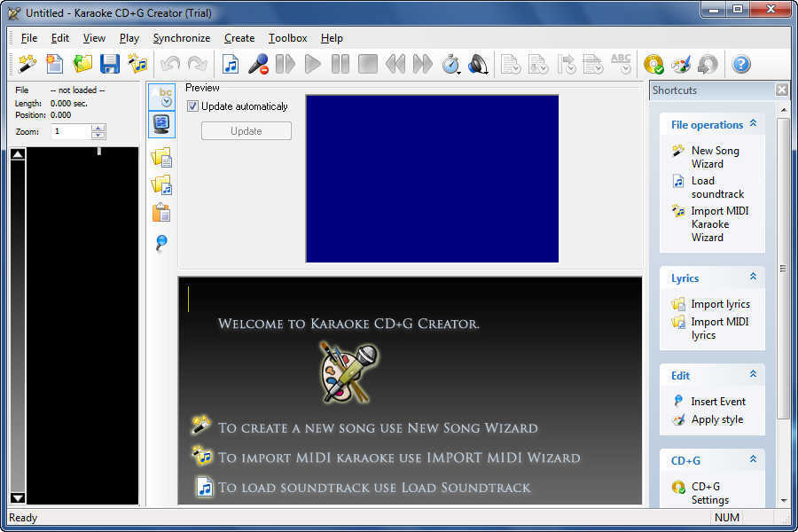This screenshot has width=798, height=532.
Task: Toggle the monitor preview side button
Action: point(162,124)
